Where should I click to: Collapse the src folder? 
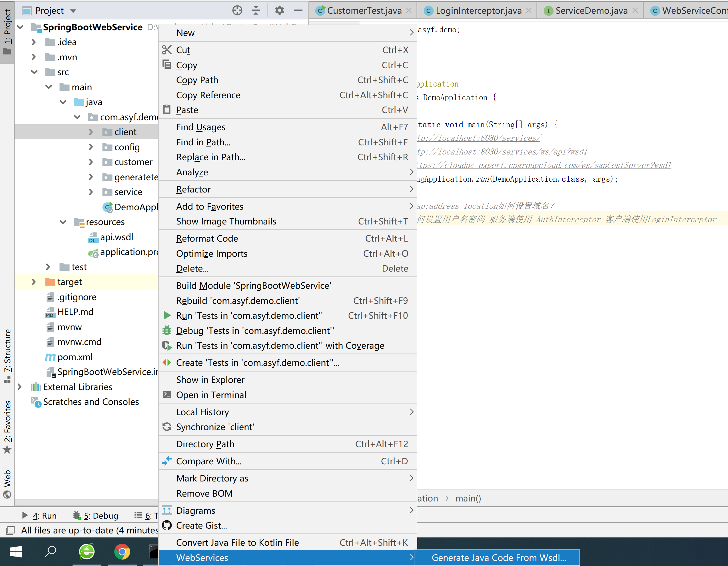coord(34,72)
